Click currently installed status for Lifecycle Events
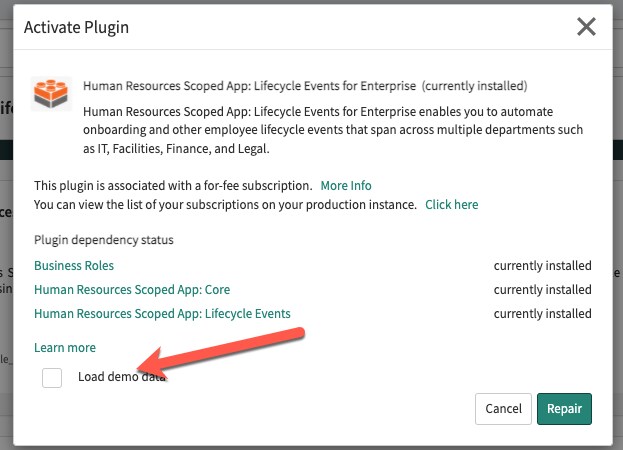 click(542, 313)
